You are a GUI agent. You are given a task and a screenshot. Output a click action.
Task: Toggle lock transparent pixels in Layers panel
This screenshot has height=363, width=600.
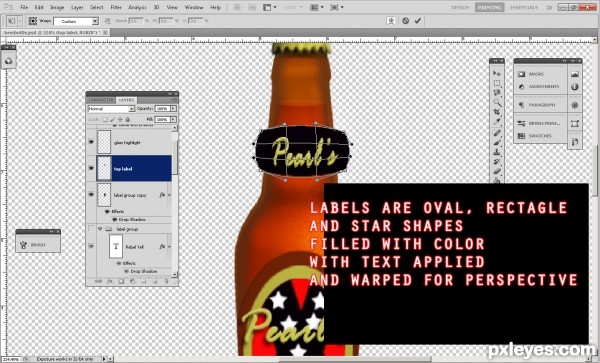coord(105,120)
